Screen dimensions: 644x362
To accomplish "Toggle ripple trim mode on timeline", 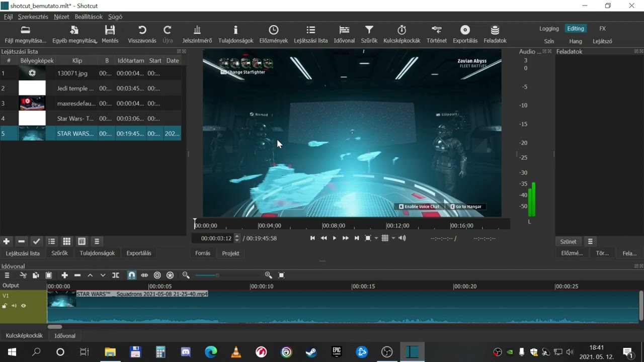I will pos(157,275).
